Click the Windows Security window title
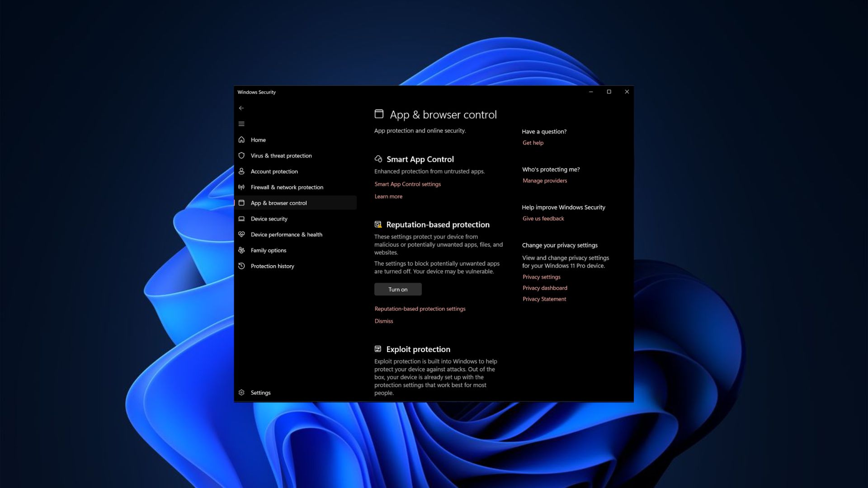The image size is (868, 488). pos(256,92)
